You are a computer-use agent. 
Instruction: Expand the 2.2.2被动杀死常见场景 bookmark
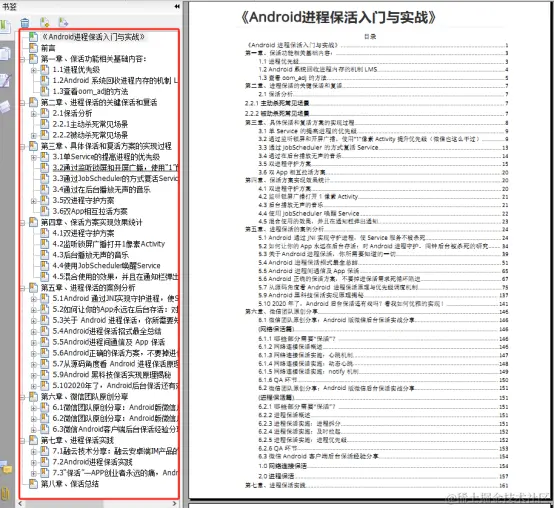[x=34, y=135]
